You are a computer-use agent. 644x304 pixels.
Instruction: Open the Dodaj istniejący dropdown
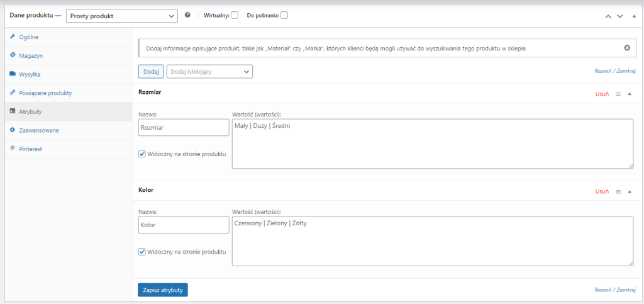(x=209, y=72)
